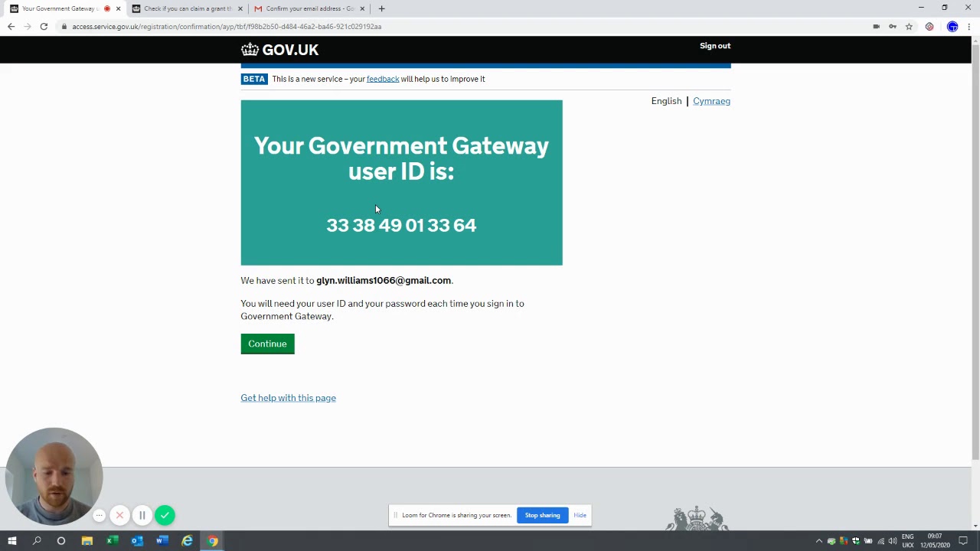Open Outlook from the taskbar
Viewport: 980px width, 551px height.
click(x=137, y=541)
